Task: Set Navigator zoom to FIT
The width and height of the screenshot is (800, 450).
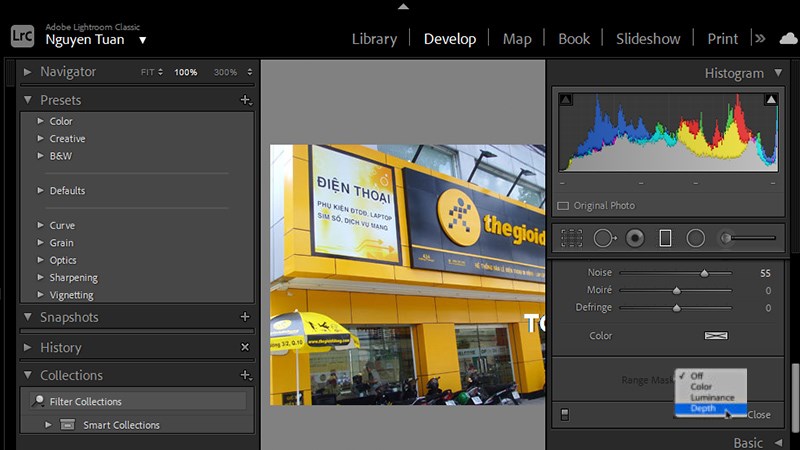Action: coord(147,72)
